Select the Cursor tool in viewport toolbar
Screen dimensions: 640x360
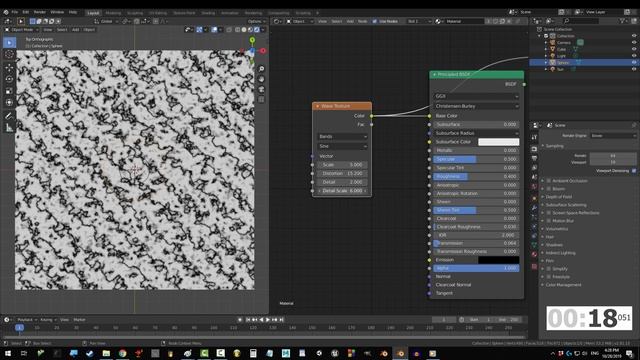coord(9,55)
